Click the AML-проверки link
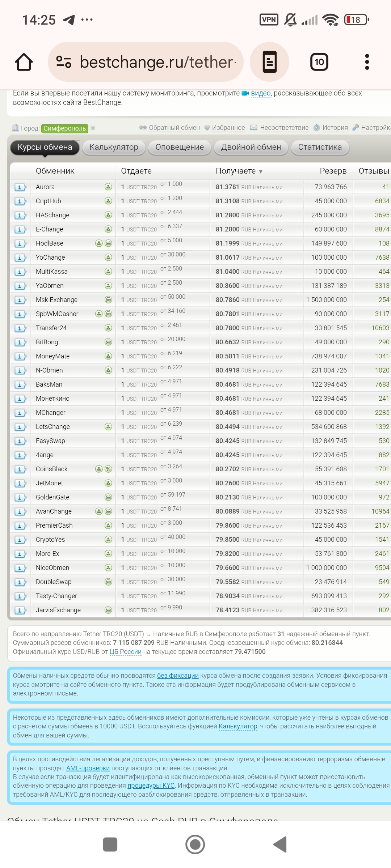 coord(88,768)
